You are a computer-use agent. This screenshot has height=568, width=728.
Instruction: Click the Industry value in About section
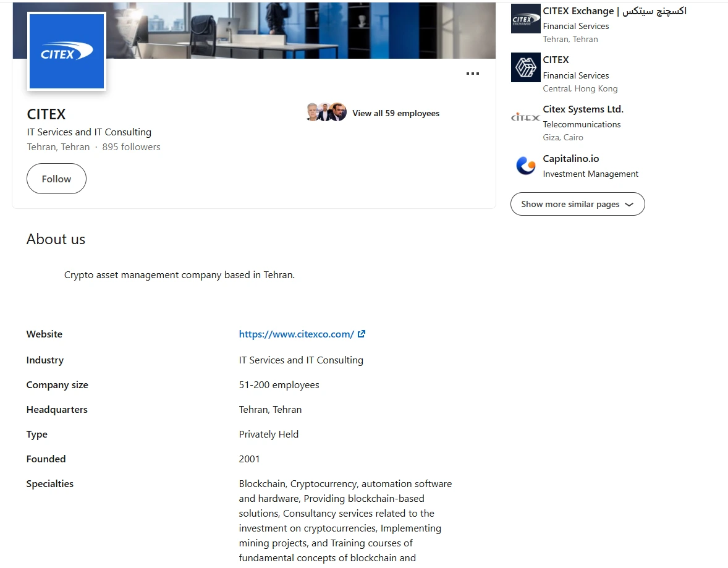(x=301, y=360)
